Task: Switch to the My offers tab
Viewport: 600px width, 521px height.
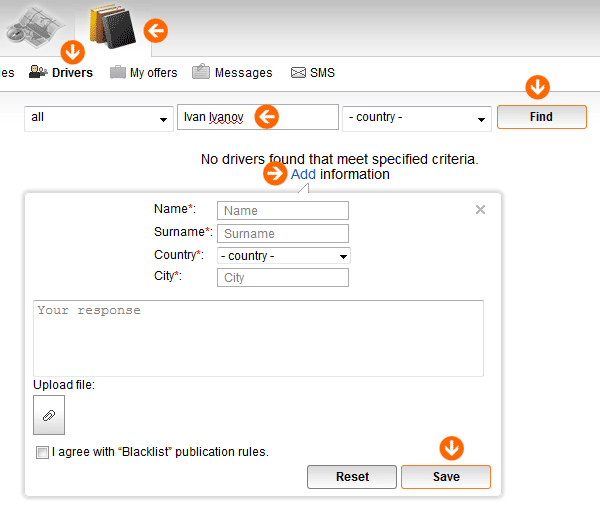Action: pos(153,73)
